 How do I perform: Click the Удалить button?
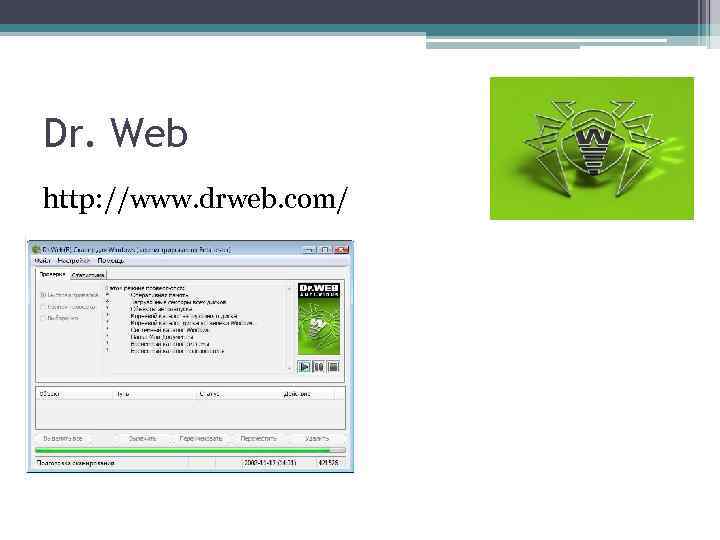pyautogui.click(x=317, y=439)
